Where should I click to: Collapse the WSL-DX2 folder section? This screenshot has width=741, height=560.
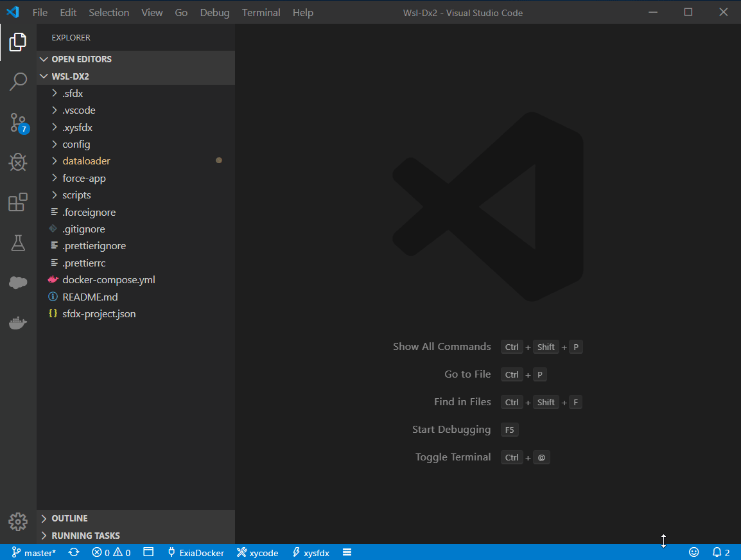[x=135, y=76]
